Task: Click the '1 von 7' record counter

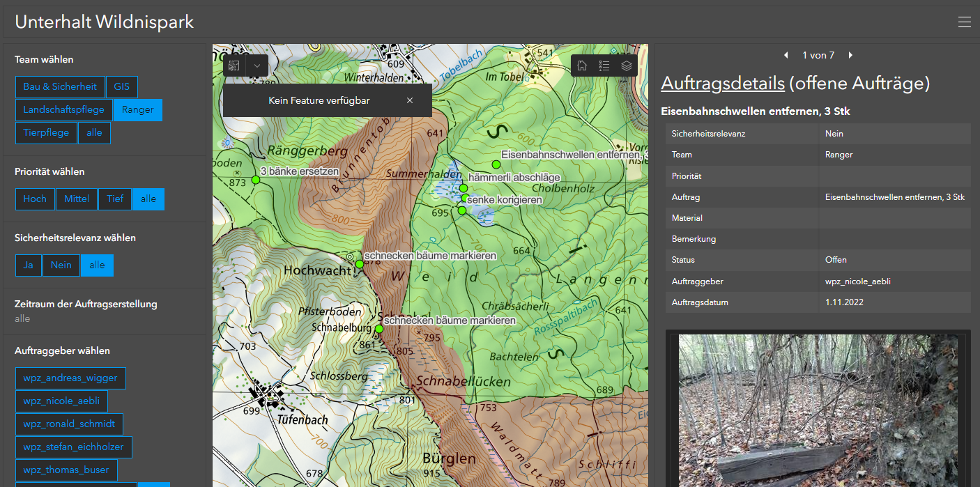Action: (818, 55)
